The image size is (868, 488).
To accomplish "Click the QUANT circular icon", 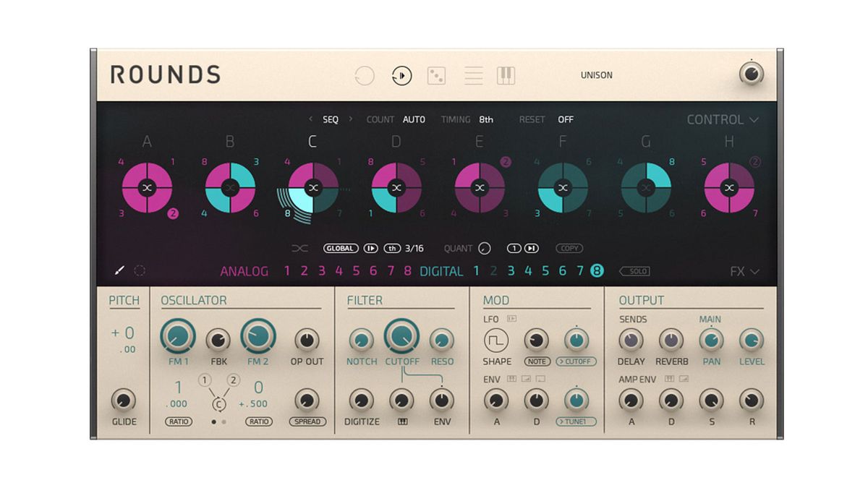I will point(485,249).
